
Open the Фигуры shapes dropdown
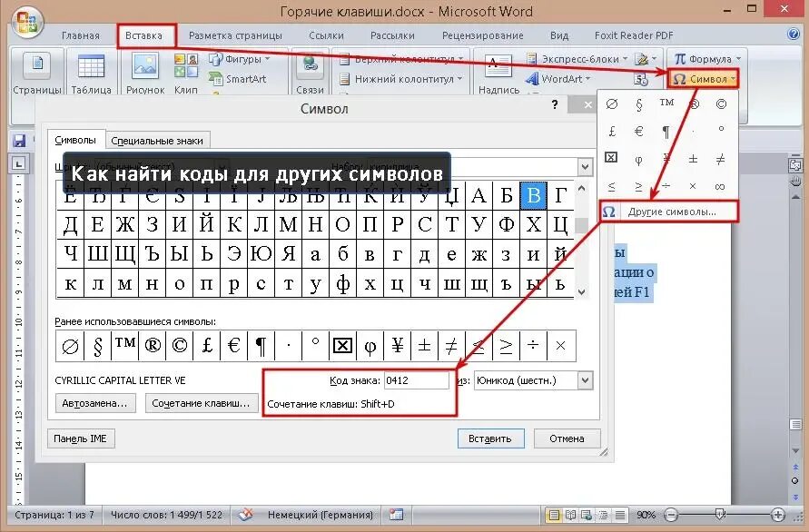pyautogui.click(x=240, y=59)
